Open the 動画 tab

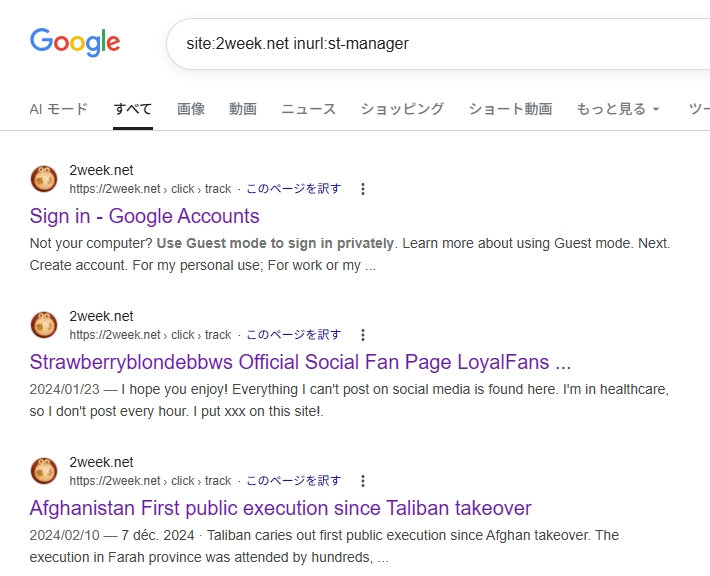pos(243,109)
